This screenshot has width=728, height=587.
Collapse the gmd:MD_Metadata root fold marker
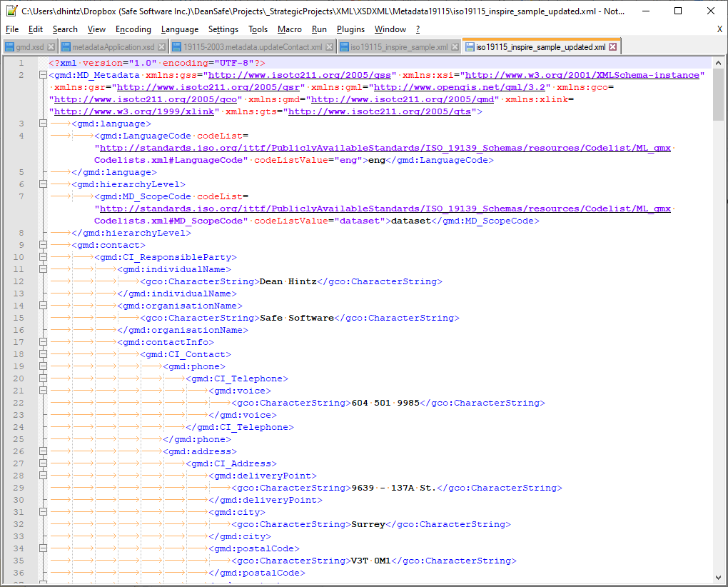tap(43, 74)
